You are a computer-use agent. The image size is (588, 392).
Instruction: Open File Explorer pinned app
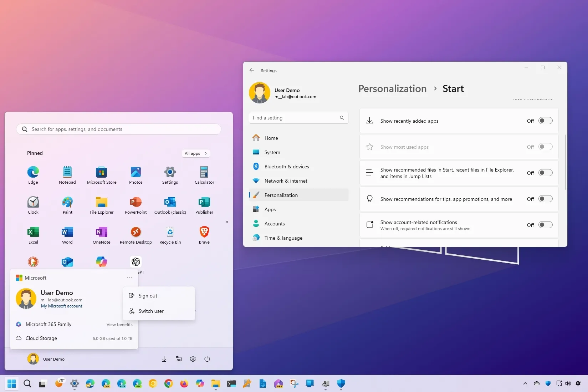pyautogui.click(x=102, y=205)
